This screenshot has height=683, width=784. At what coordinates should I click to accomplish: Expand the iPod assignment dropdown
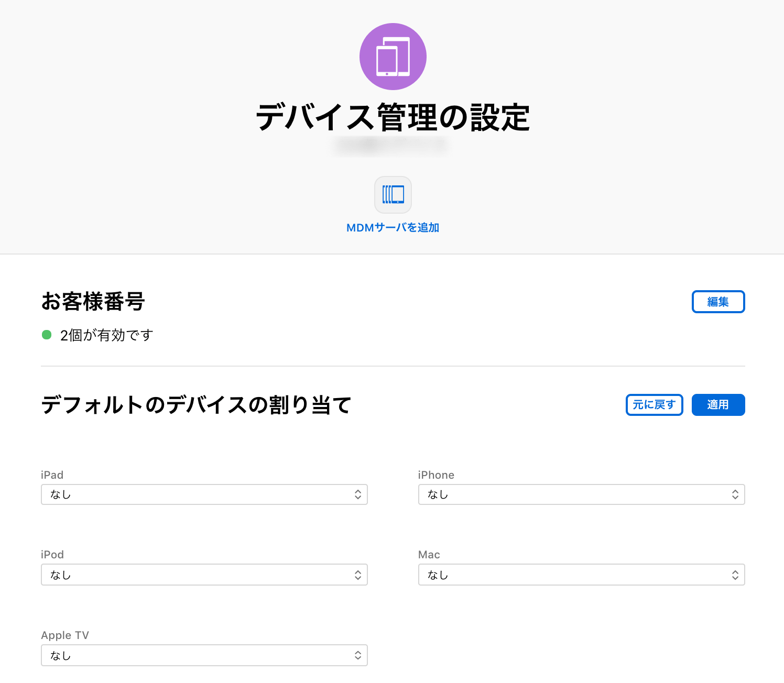[204, 575]
